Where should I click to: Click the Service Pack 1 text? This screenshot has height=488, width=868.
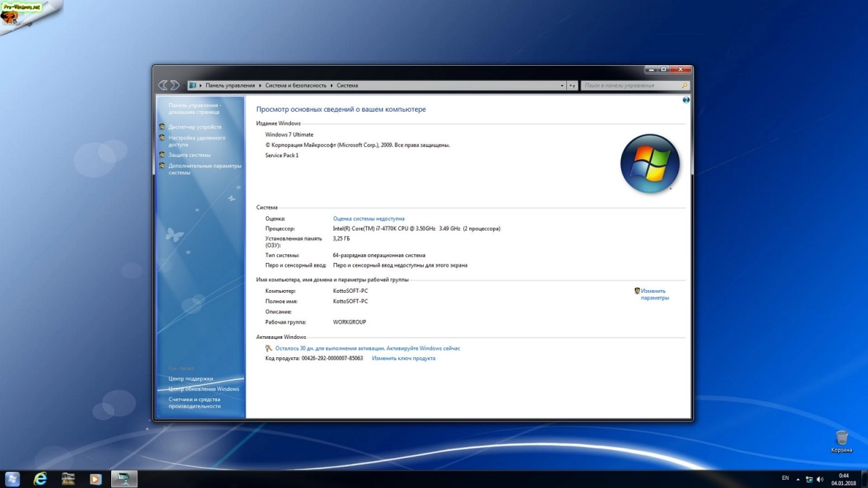(x=281, y=155)
